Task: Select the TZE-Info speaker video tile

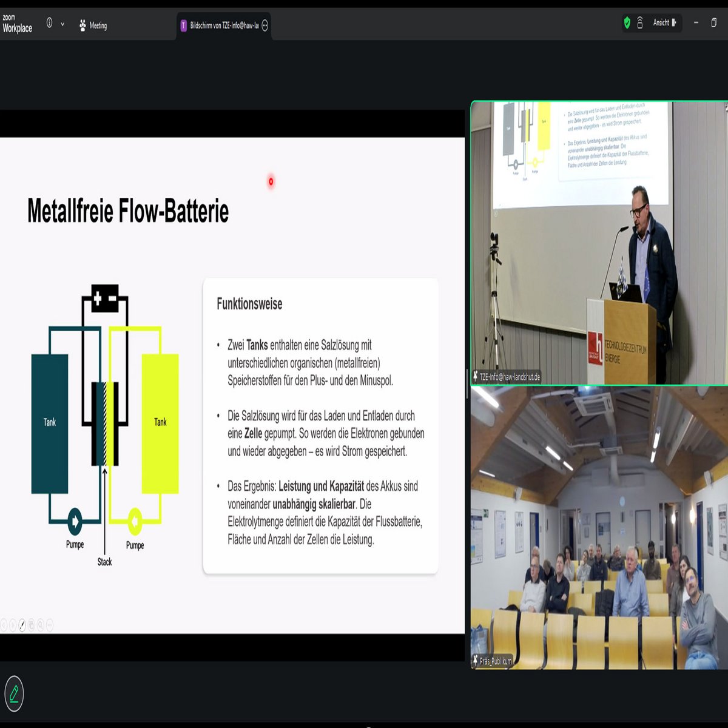Action: coord(599,243)
